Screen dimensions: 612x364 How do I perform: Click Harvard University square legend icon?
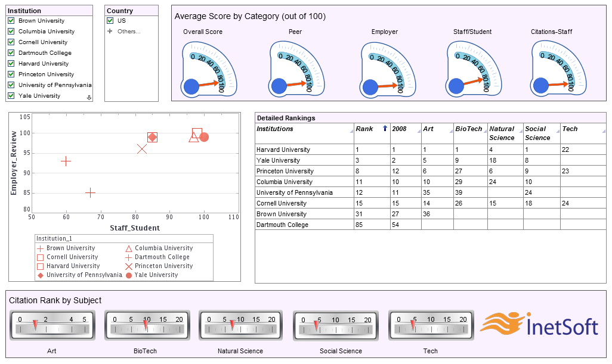coord(40,266)
